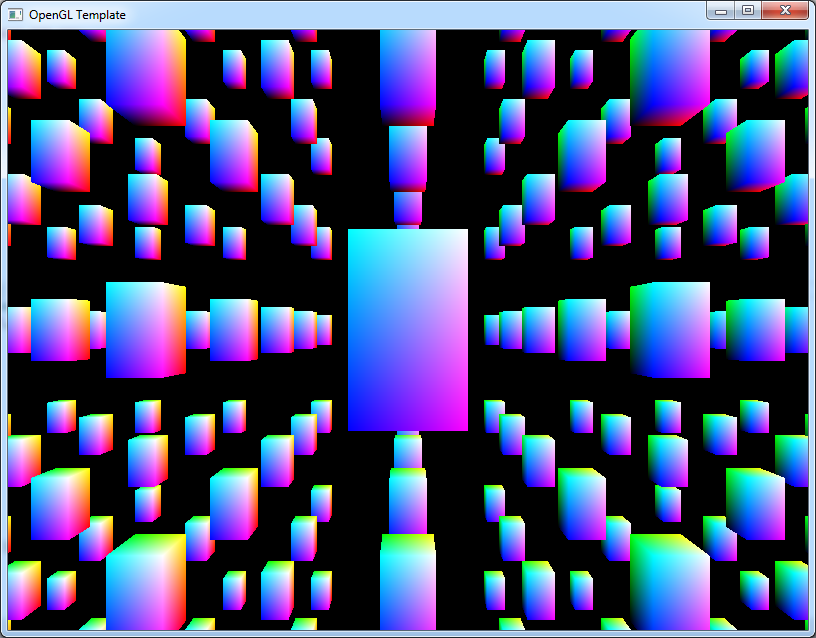
Task: Select the large cube in the center
Action: [x=406, y=328]
